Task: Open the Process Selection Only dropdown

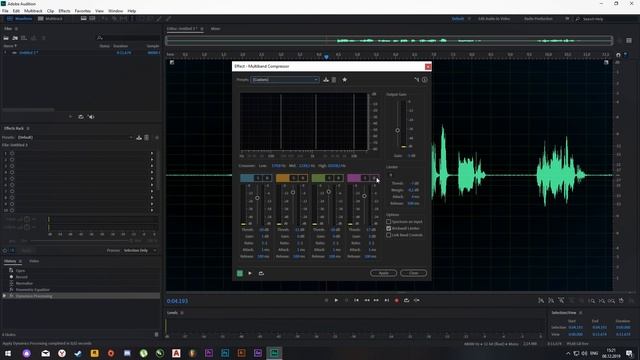Action: 140,250
